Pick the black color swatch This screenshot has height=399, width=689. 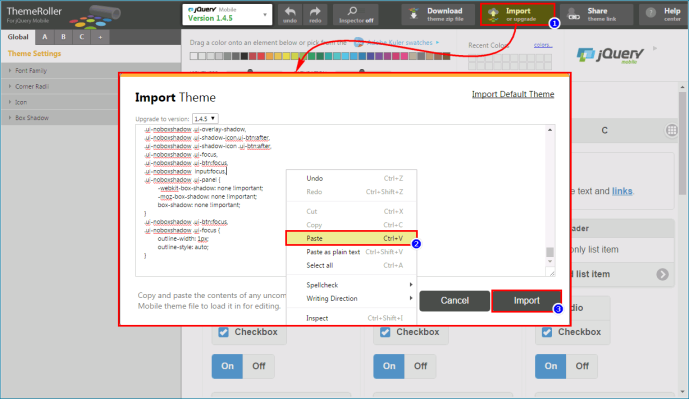point(244,56)
